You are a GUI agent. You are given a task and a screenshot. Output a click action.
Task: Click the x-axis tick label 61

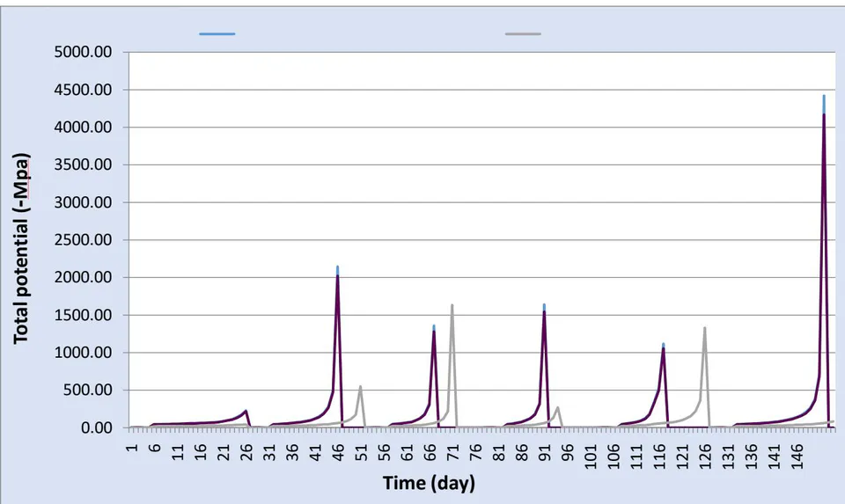pyautogui.click(x=408, y=452)
